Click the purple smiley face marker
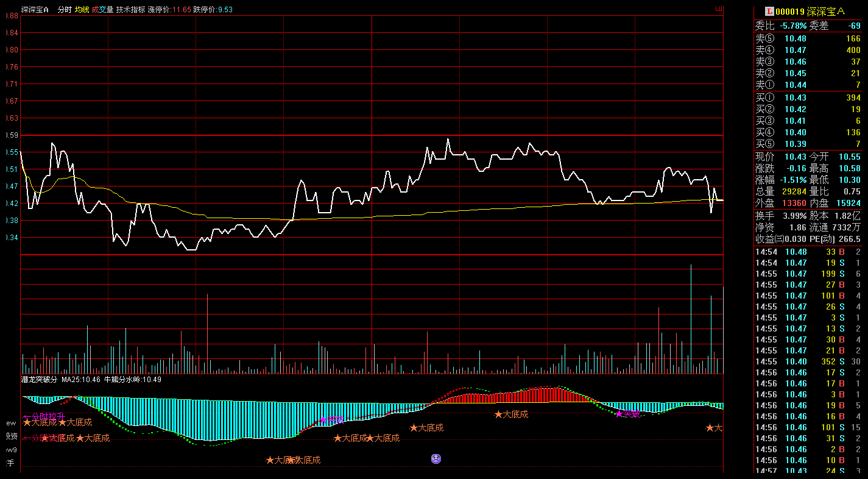 [x=436, y=458]
